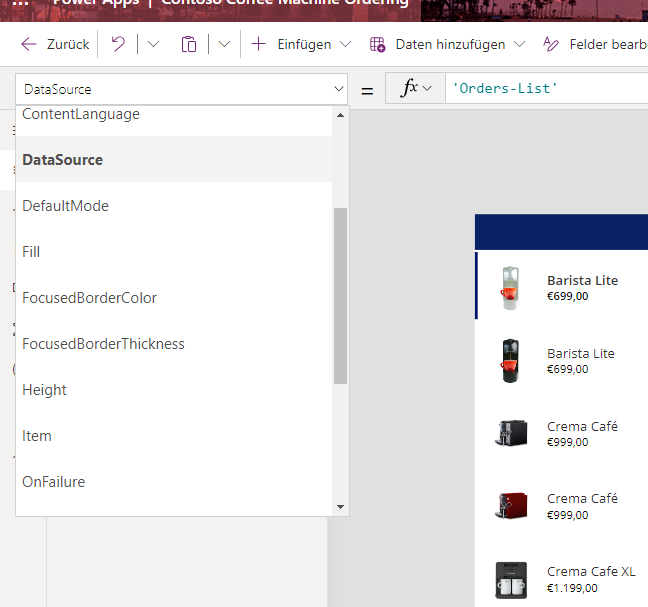Click the paste clipboard icon
The height and width of the screenshot is (607, 648).
[x=189, y=44]
